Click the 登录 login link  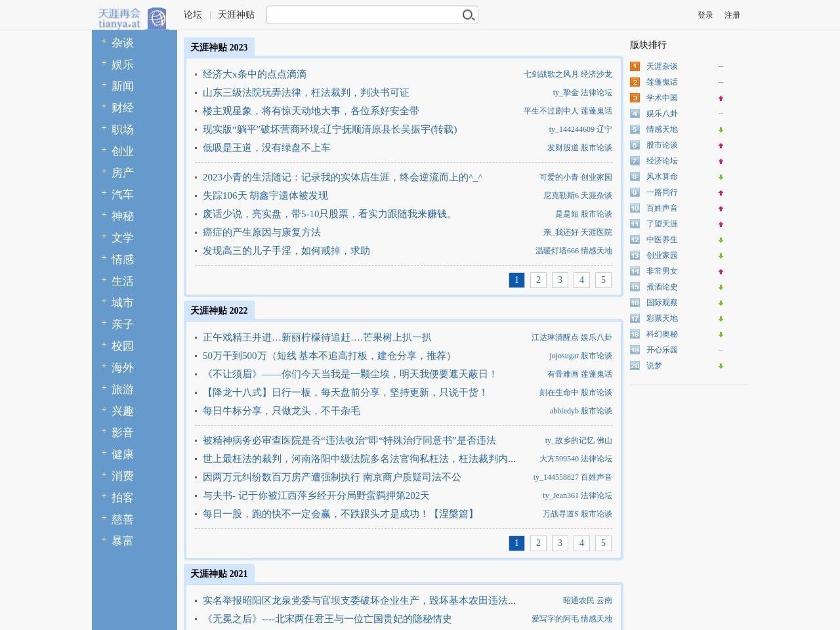[x=705, y=15]
